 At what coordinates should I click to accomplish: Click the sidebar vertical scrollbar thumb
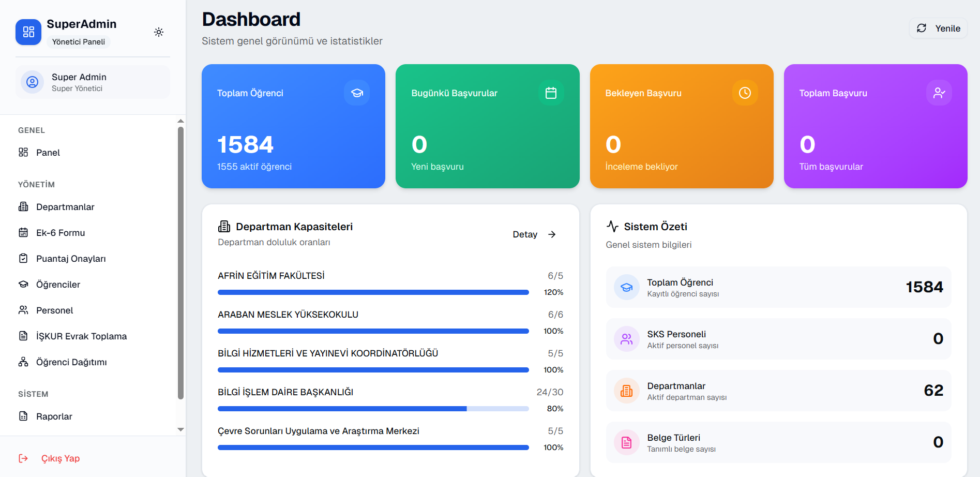click(180, 263)
